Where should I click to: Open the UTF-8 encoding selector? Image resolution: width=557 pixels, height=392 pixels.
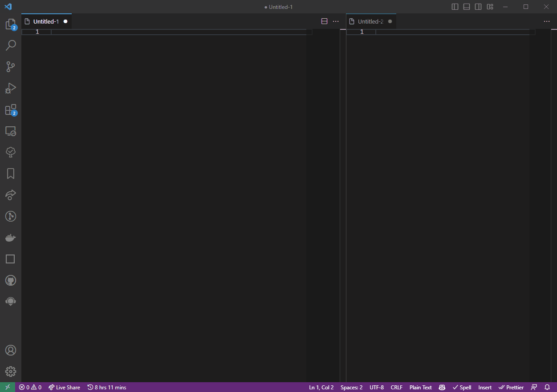[x=376, y=387]
